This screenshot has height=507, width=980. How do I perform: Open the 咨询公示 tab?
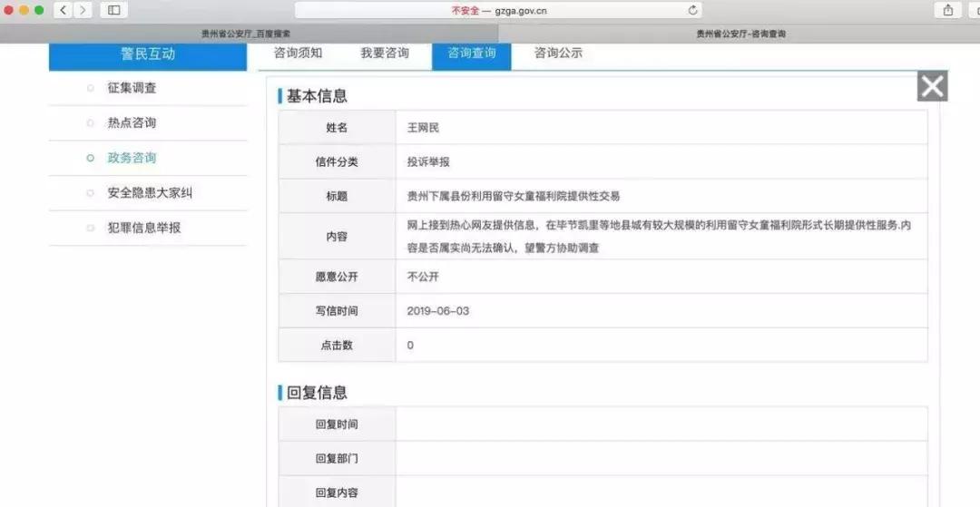558,54
